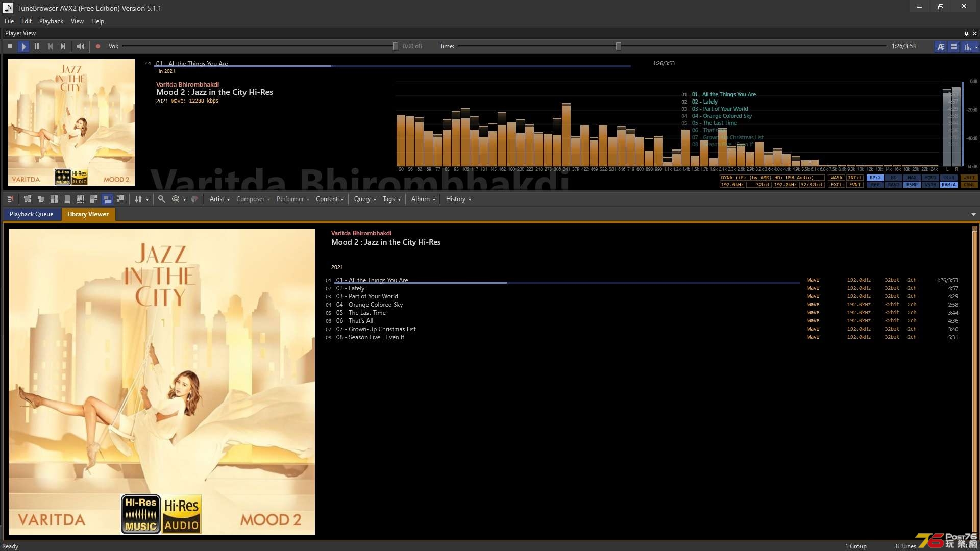Switch to Playback Queue tab
Screen dimensions: 980x551
tap(31, 214)
